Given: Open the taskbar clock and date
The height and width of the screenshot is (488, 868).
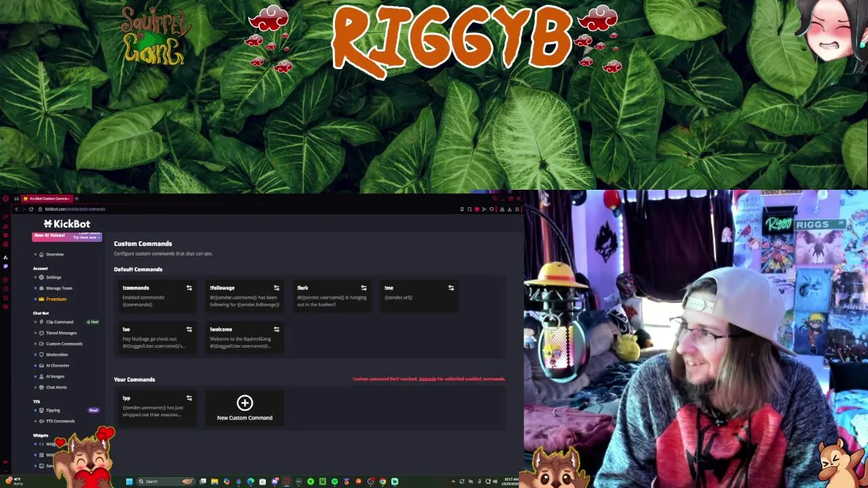Looking at the screenshot, I should [x=511, y=481].
